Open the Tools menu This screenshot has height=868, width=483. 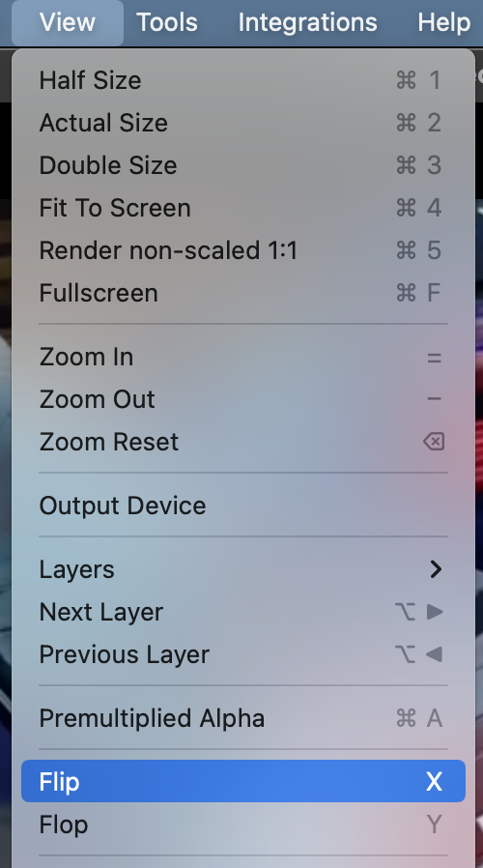pos(167,22)
